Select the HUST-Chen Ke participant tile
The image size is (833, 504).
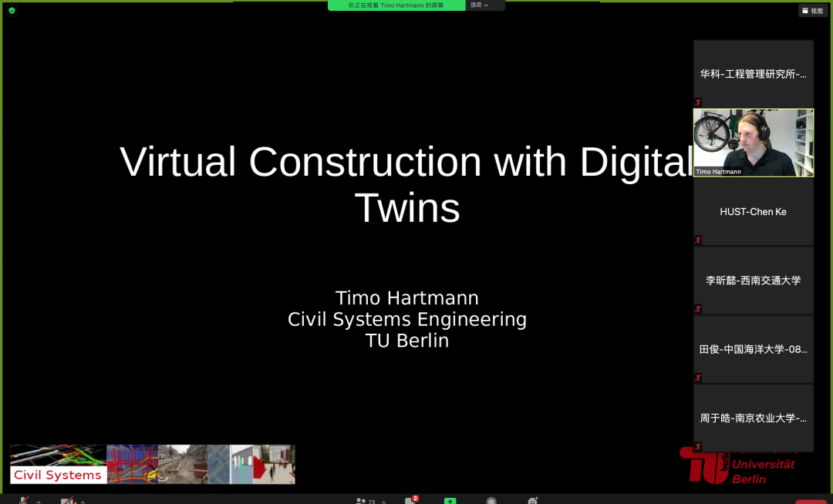pyautogui.click(x=753, y=211)
